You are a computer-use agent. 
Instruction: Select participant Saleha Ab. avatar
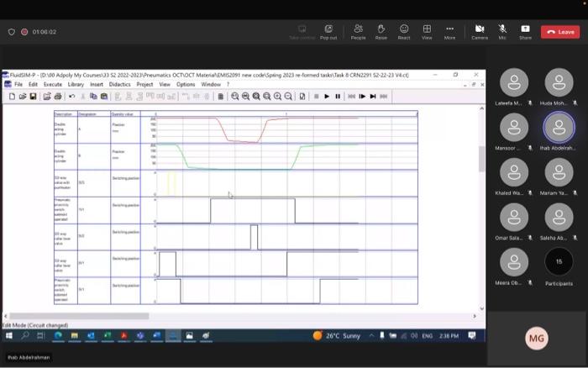coord(559,218)
